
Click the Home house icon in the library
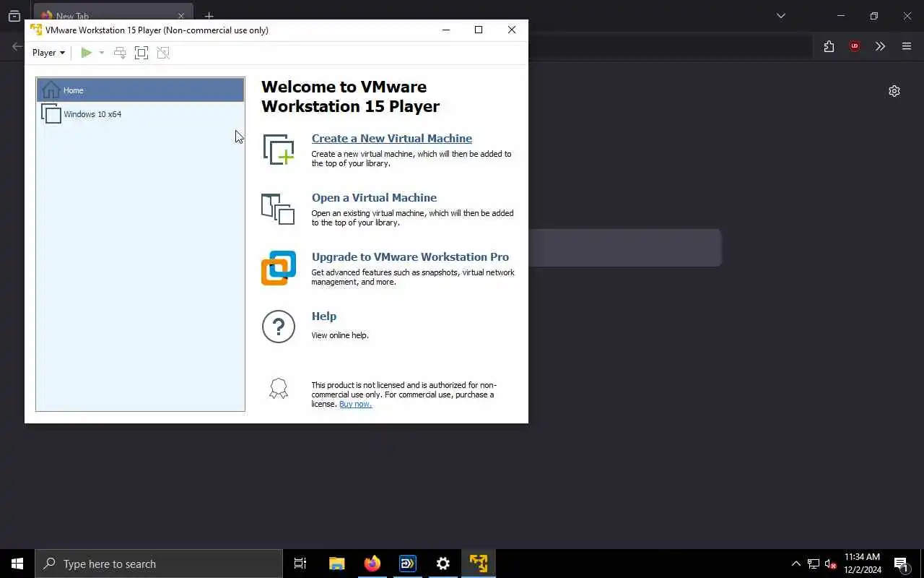pyautogui.click(x=51, y=90)
